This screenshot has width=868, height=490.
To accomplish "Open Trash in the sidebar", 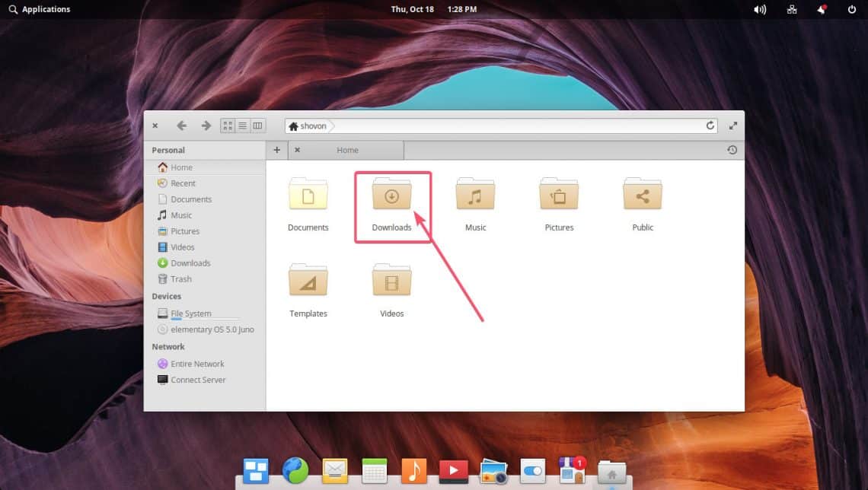I will pos(205,279).
